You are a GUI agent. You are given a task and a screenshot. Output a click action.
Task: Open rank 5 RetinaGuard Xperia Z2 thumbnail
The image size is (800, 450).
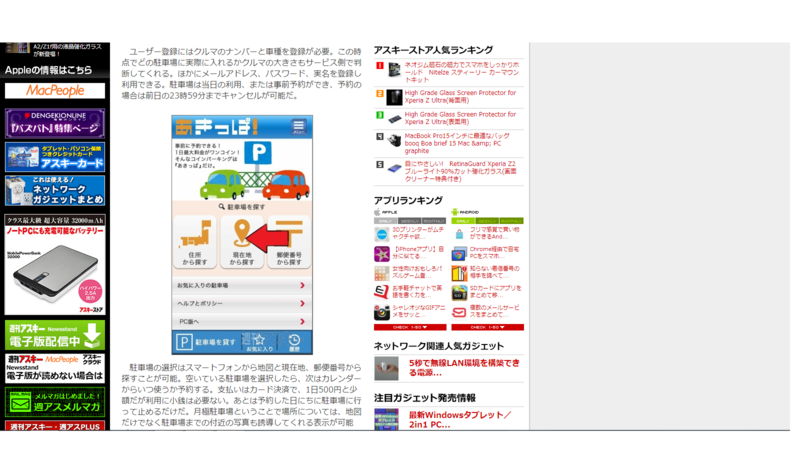(394, 168)
